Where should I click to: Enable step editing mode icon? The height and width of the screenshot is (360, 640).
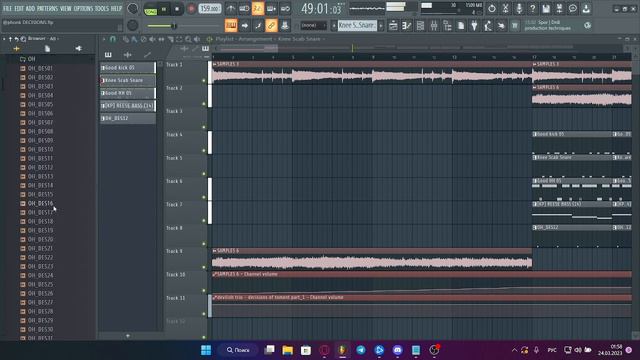tap(258, 25)
